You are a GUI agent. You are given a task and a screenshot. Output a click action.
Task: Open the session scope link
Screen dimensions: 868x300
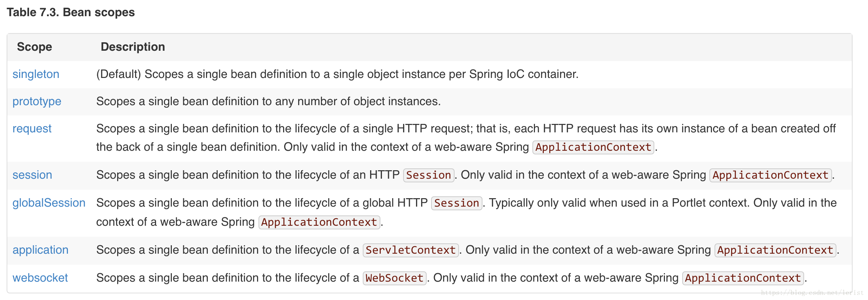[x=32, y=175]
